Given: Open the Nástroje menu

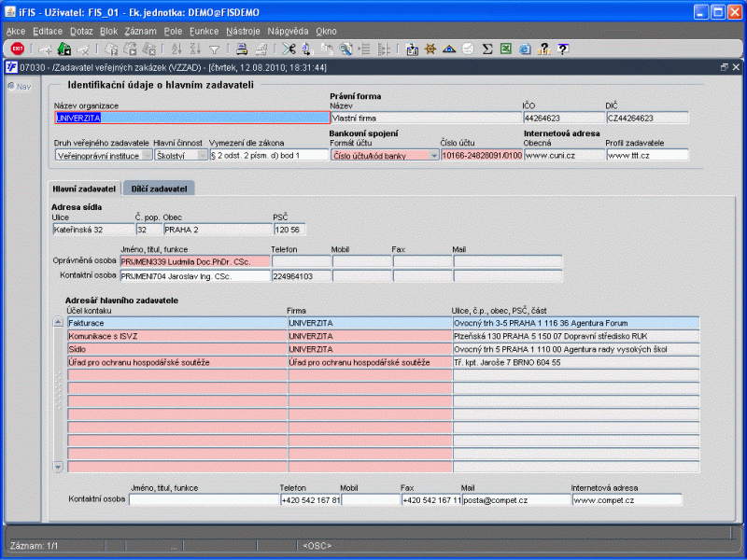Looking at the screenshot, I should click(243, 31).
